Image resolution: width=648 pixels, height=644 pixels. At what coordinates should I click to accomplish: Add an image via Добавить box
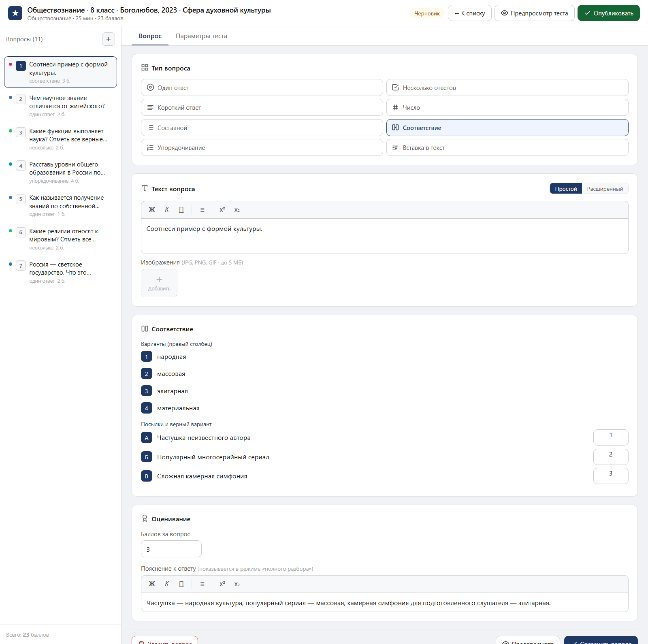pos(159,283)
